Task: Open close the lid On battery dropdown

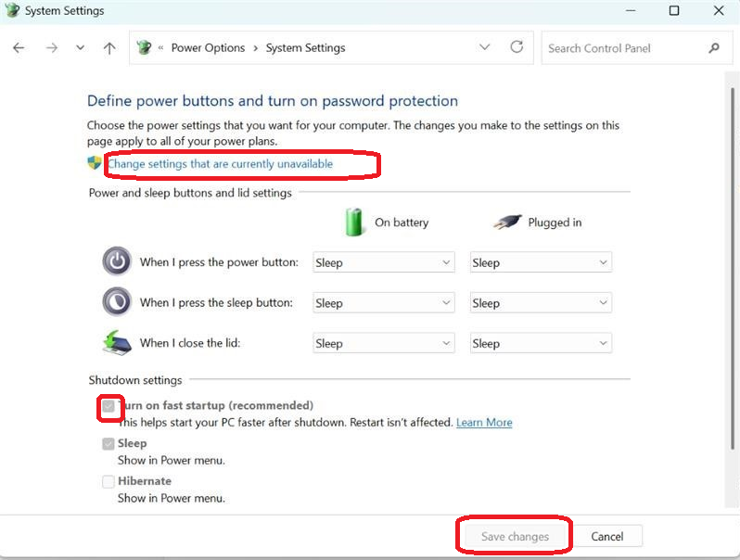Action: click(384, 343)
